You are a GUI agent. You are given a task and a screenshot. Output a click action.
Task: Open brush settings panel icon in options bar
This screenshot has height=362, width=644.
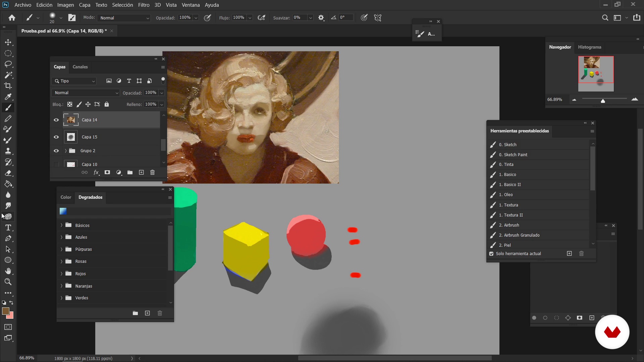point(72,18)
